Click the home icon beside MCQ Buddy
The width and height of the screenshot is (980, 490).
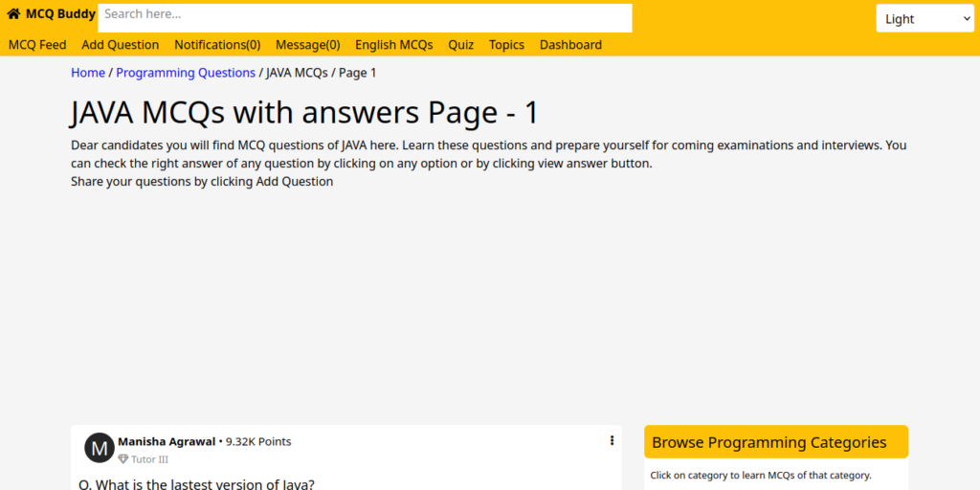[x=13, y=14]
